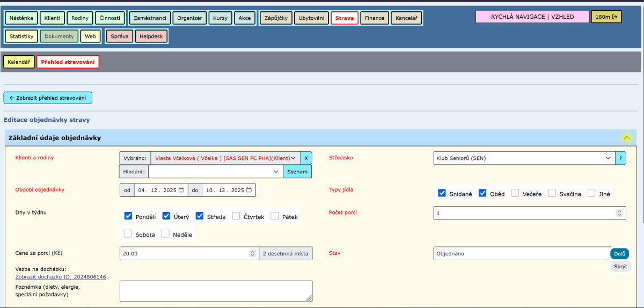Click the Poznámka notes text area
The width and height of the screenshot is (644, 308).
(216, 291)
